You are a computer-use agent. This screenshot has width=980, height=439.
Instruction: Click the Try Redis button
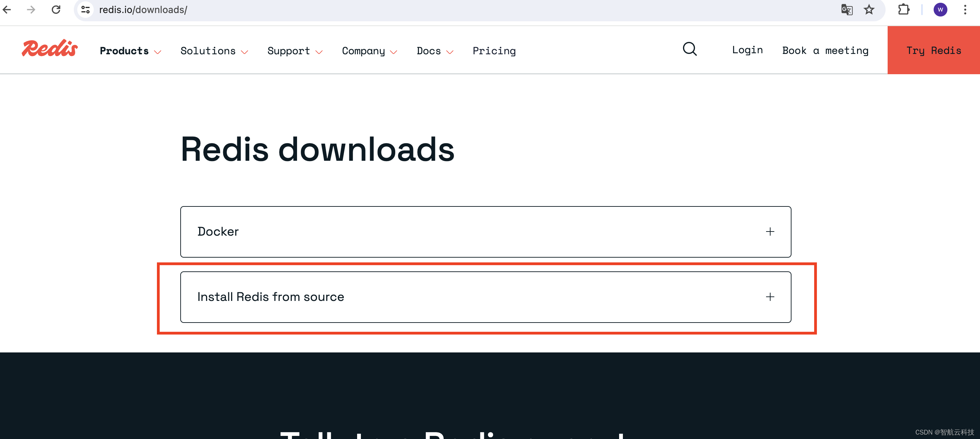[934, 50]
